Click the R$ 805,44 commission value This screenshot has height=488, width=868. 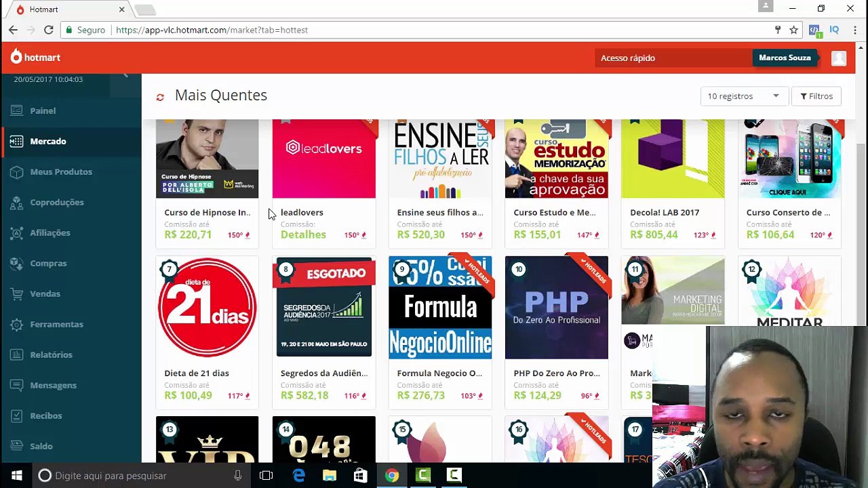coord(654,235)
